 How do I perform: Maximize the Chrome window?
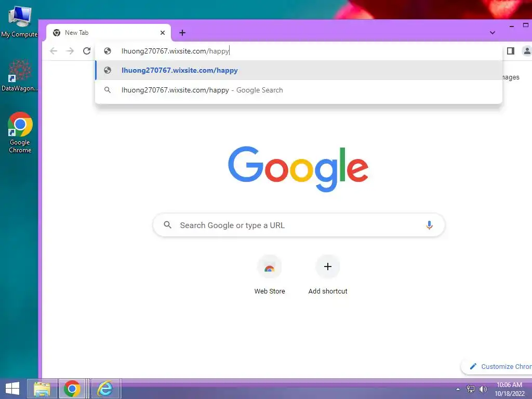click(x=526, y=25)
